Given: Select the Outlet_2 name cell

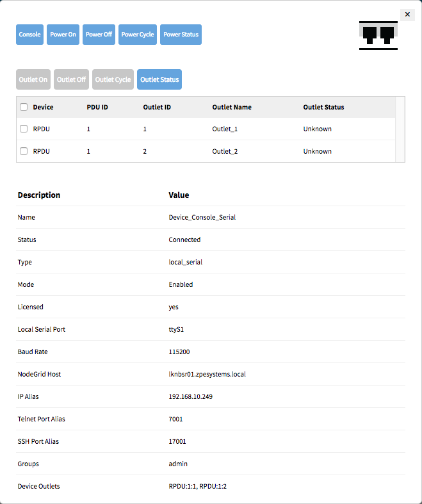Looking at the screenshot, I should 225,151.
